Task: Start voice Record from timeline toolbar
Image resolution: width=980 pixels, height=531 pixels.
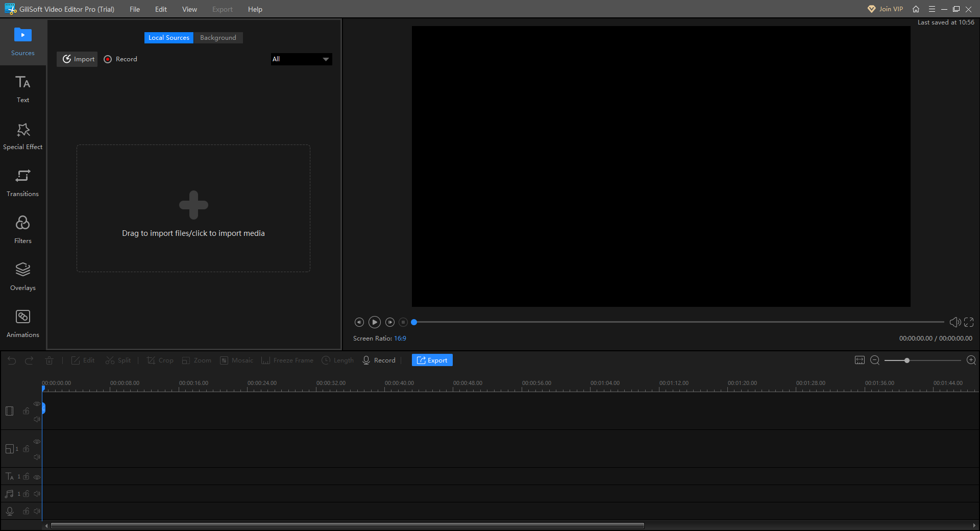Action: [379, 360]
